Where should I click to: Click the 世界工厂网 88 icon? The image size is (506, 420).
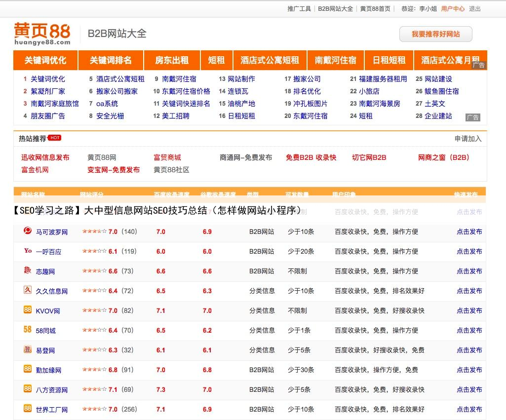[28, 409]
